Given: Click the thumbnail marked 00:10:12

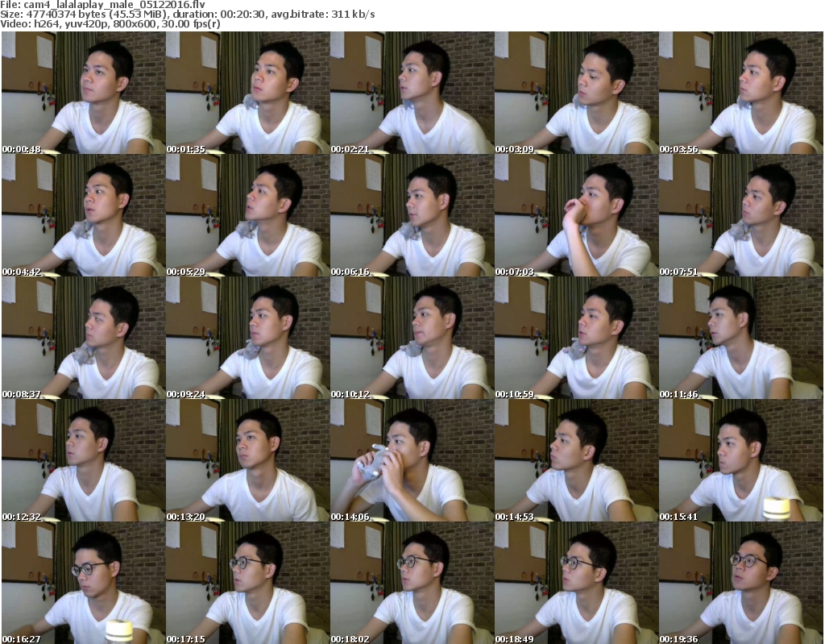Looking at the screenshot, I should [411, 338].
